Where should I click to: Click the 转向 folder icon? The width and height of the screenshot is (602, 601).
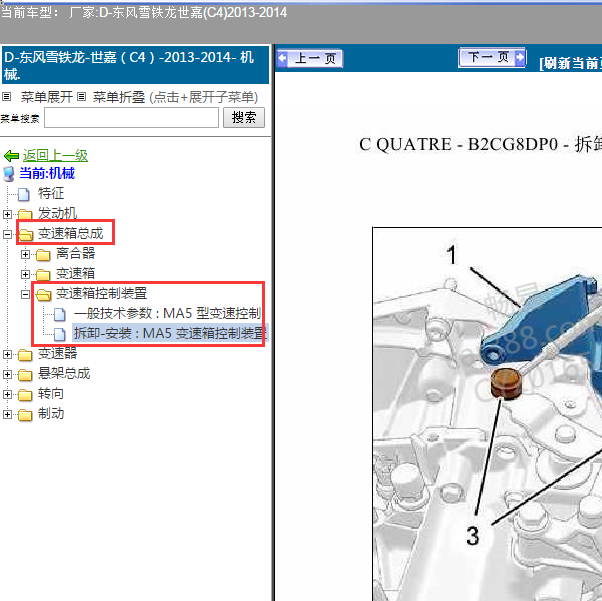pyautogui.click(x=25, y=394)
